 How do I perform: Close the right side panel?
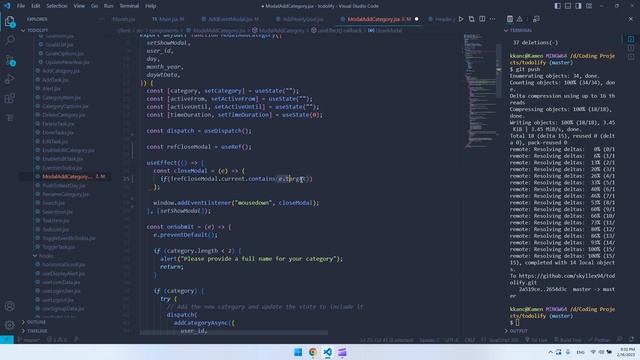(x=631, y=19)
